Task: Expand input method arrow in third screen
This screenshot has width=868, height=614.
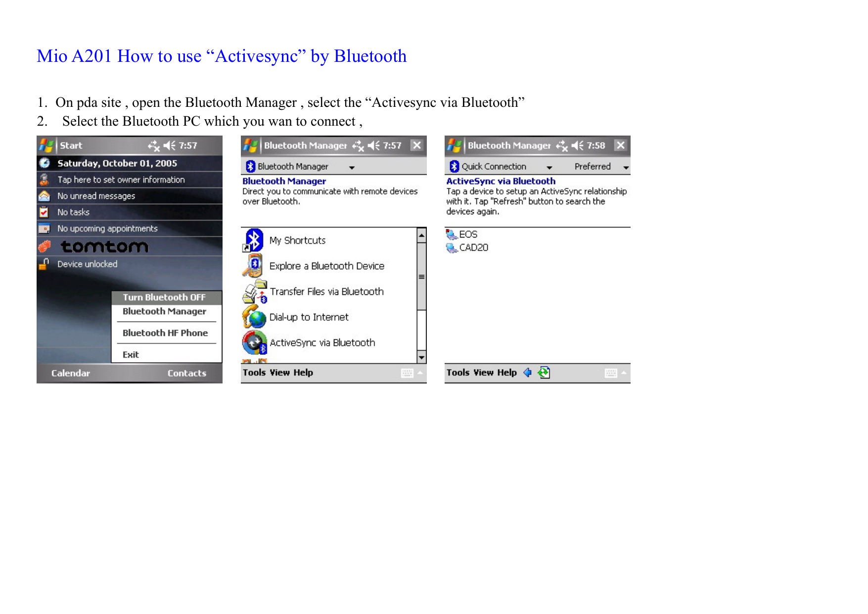Action: [x=624, y=373]
